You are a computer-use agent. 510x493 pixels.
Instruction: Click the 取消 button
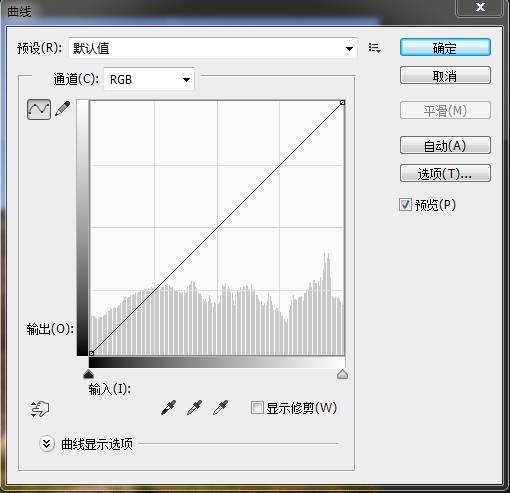coord(445,76)
